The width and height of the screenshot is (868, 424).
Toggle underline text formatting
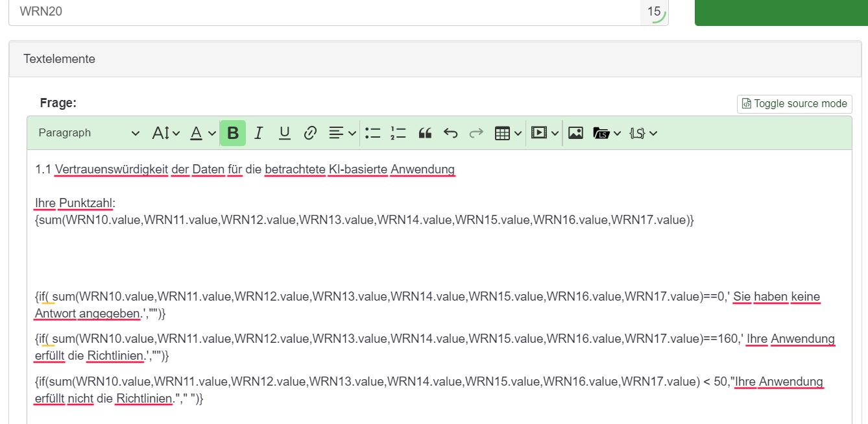point(284,133)
